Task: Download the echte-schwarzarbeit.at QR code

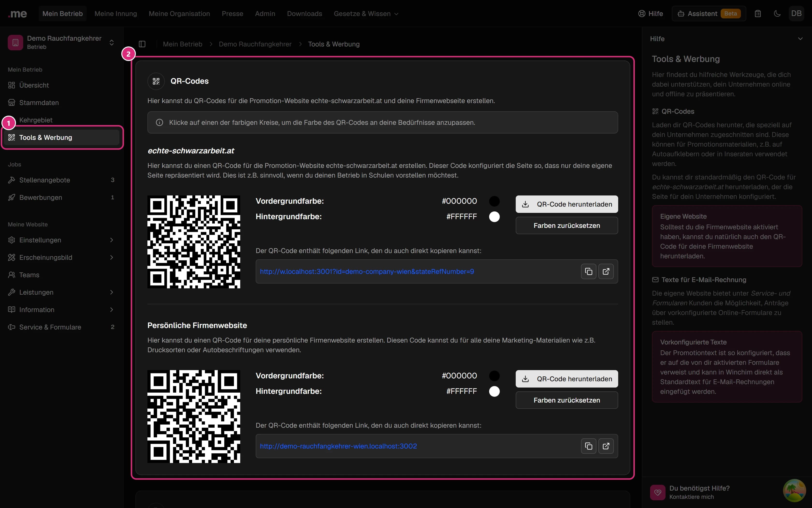Action: pyautogui.click(x=567, y=204)
